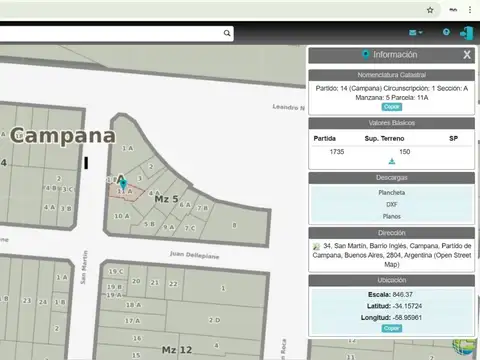Click parcel 1 A in Mz 5
Screen dimensions: 480x360
[x=127, y=148]
